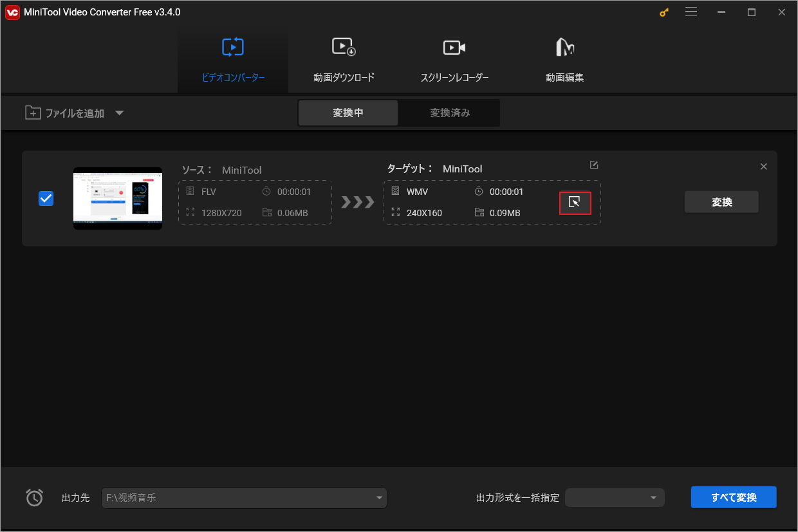This screenshot has width=798, height=532.
Task: Click the MiniTool VC logo icon
Action: click(12, 12)
